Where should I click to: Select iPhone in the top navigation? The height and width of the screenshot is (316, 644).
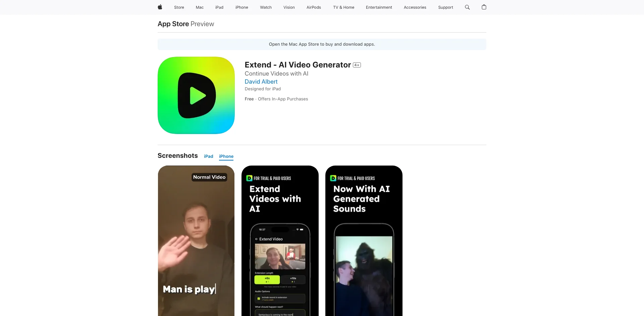(241, 7)
